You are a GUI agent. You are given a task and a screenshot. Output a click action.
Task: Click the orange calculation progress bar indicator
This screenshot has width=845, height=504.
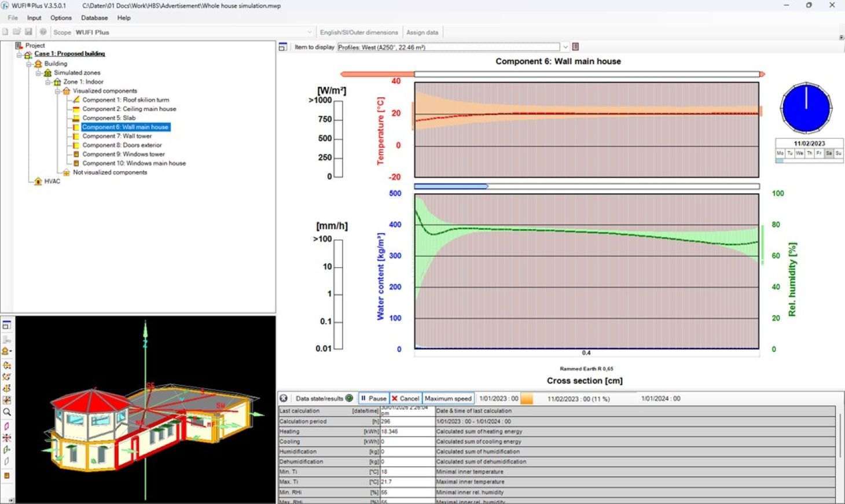coord(527,398)
